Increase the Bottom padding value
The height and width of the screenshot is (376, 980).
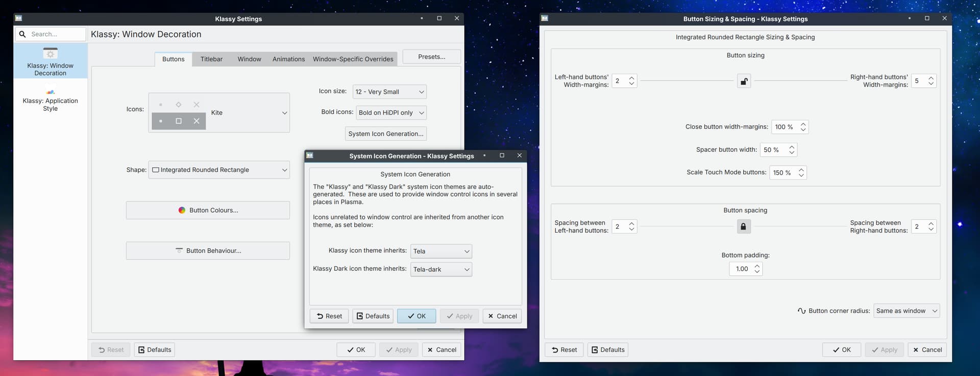[x=757, y=266]
